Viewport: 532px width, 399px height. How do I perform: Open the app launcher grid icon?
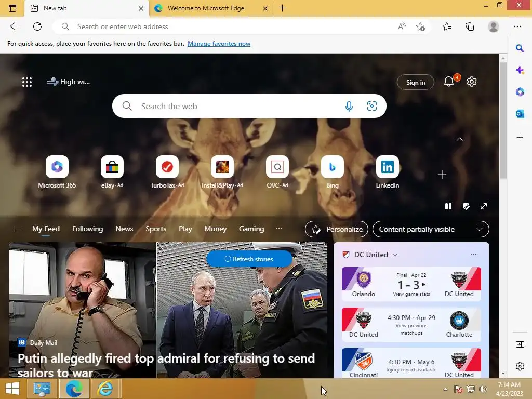[x=27, y=82]
